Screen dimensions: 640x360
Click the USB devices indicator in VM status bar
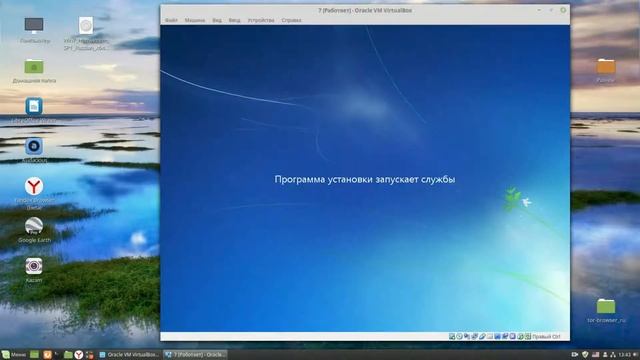[482, 336]
